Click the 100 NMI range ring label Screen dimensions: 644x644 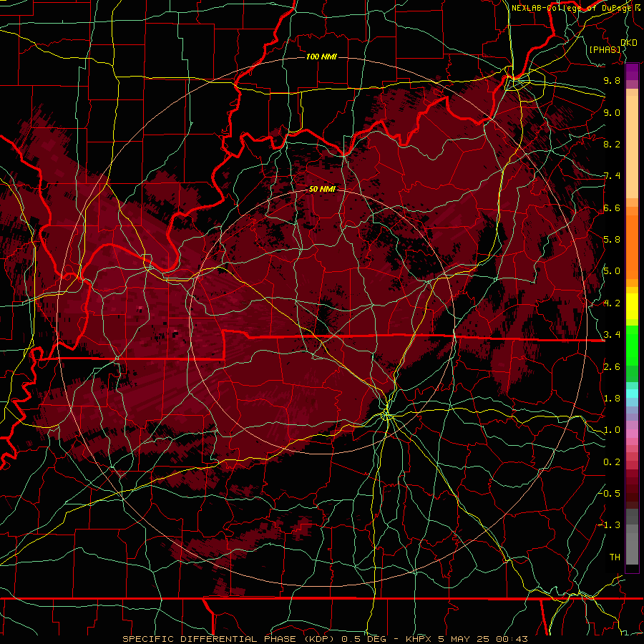(321, 57)
